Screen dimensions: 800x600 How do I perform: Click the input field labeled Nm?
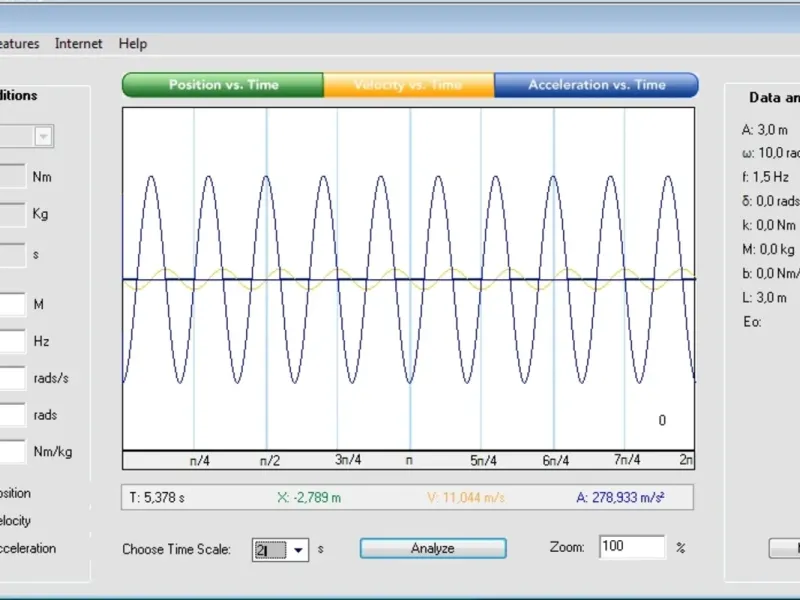12,176
